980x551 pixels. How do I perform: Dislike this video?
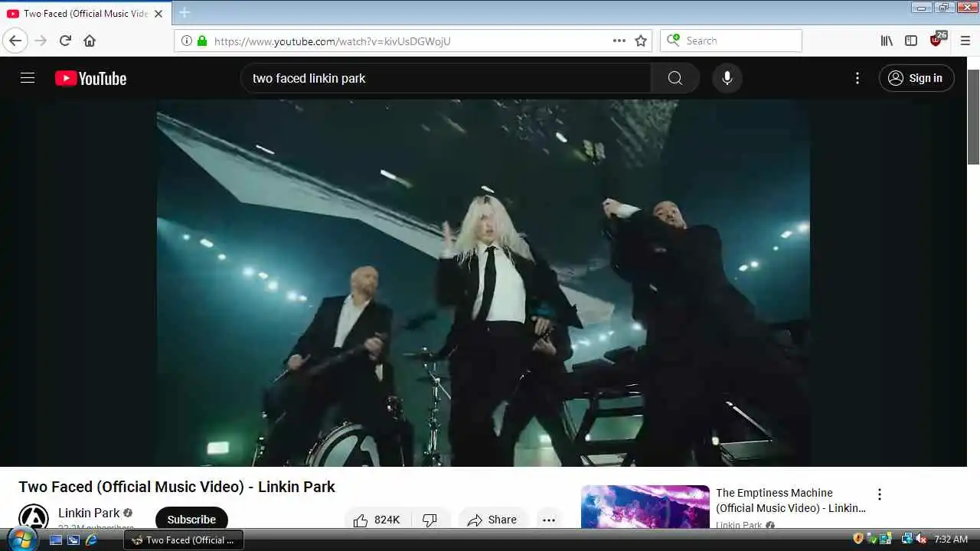[x=430, y=519]
